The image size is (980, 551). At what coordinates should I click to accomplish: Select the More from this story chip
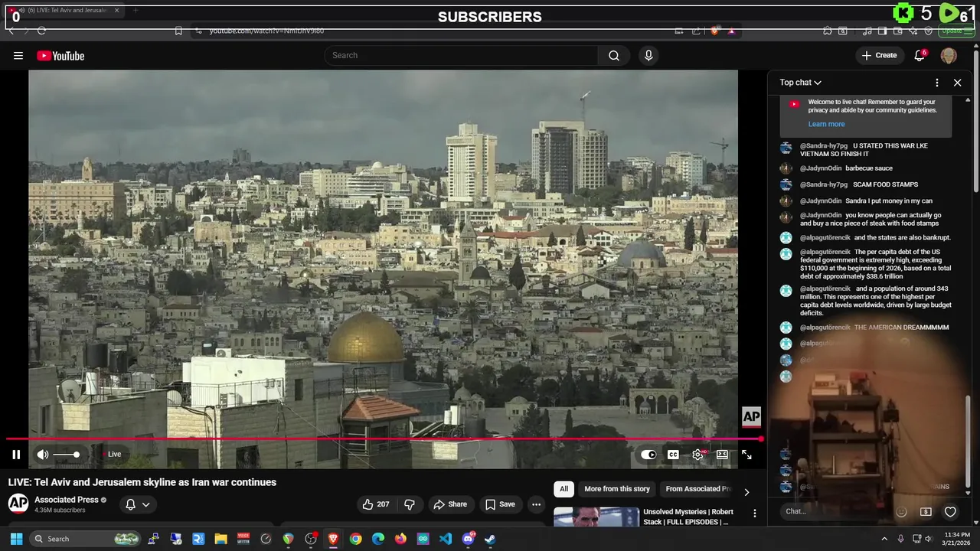point(617,489)
